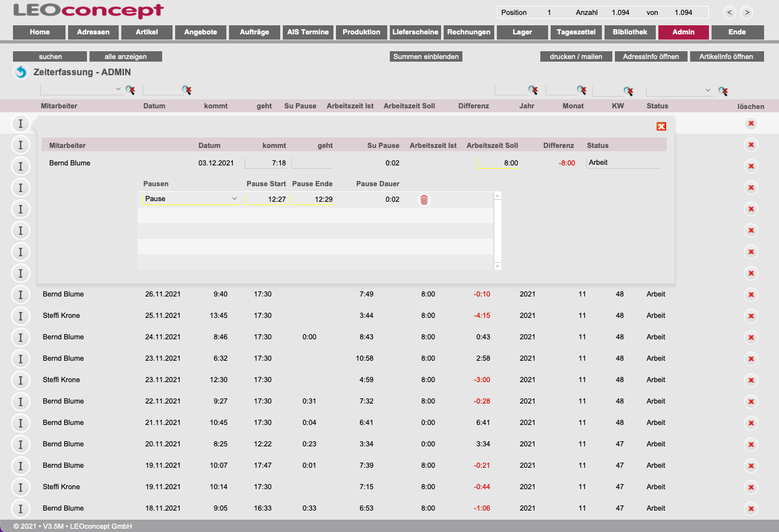The width and height of the screenshot is (779, 532).
Task: Click the blue back arrow beside Zeiterfassung
Action: point(21,72)
